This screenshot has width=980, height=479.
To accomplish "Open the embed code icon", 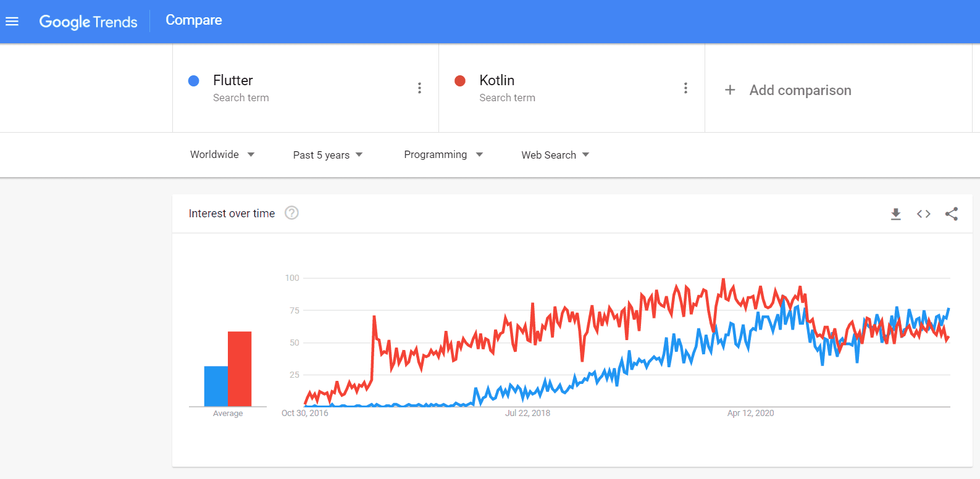I will click(923, 214).
